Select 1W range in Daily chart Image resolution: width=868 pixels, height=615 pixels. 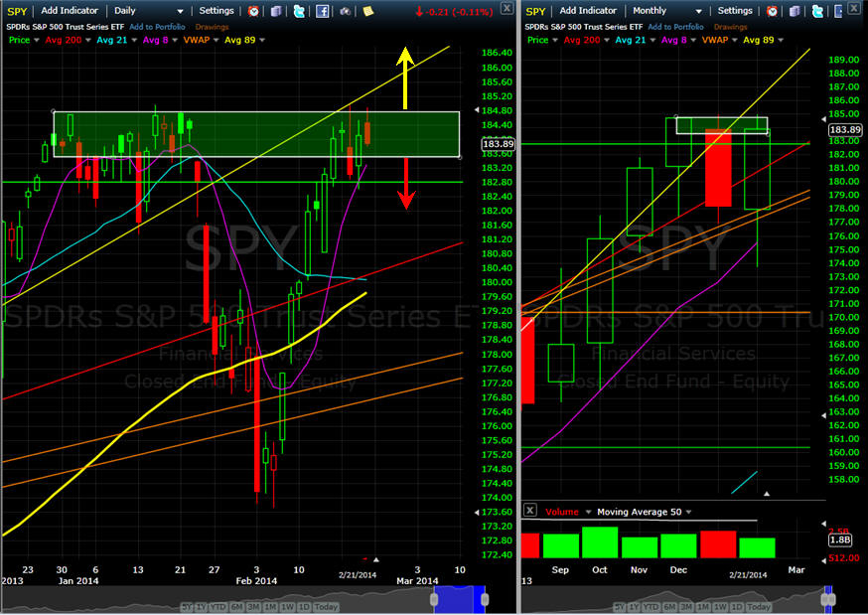[x=287, y=607]
